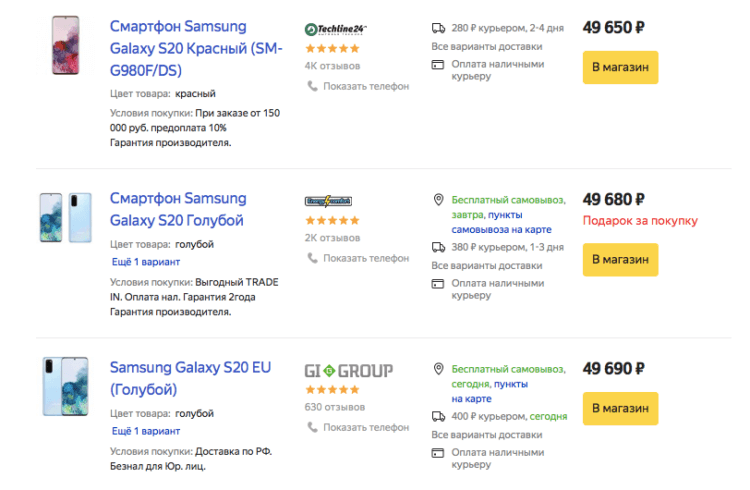Screen dimensions: 750x490
Task: Click the pickup pin icon in the GI GROUP offer
Action: [x=438, y=369]
